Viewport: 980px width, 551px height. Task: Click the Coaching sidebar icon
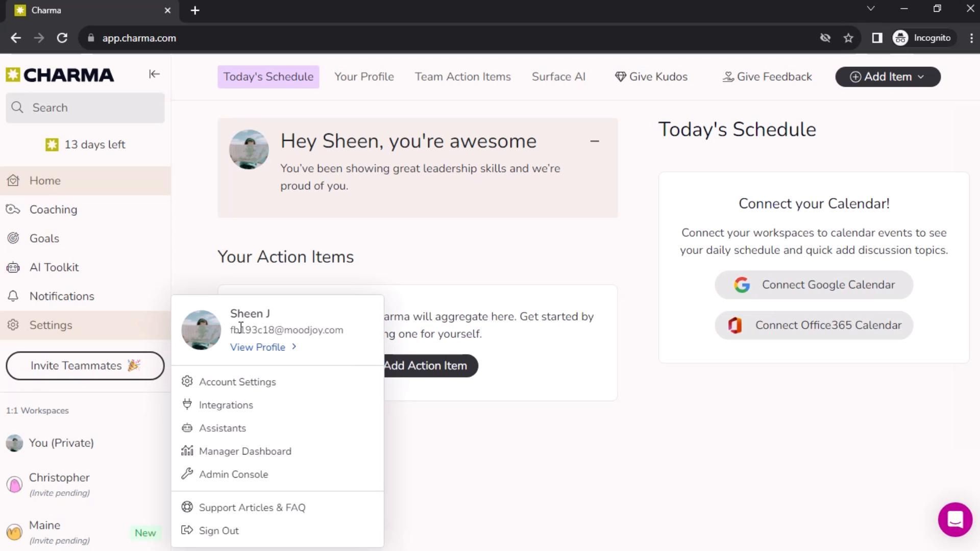[x=13, y=210]
